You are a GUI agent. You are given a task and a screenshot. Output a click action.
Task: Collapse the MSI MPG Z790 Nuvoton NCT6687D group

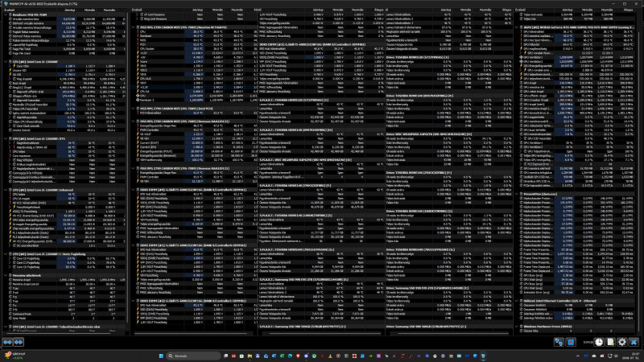134,27
